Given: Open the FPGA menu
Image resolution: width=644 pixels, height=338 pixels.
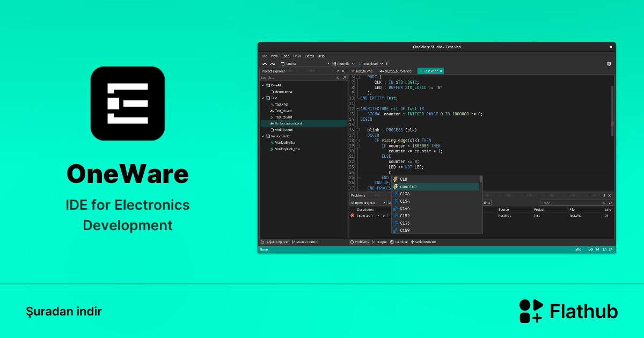Looking at the screenshot, I should [x=297, y=56].
